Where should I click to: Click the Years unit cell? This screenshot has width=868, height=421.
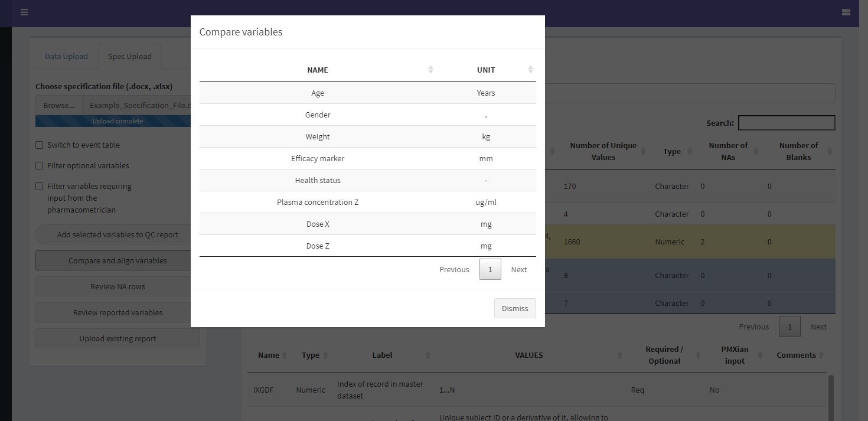point(486,93)
